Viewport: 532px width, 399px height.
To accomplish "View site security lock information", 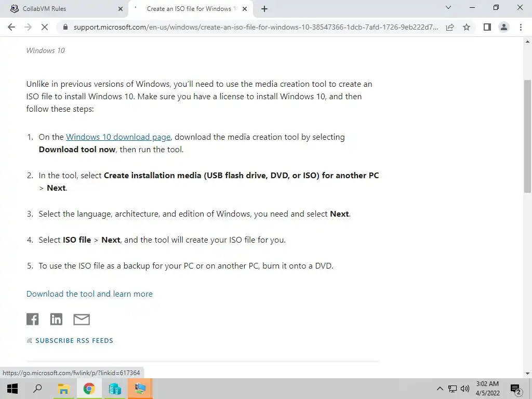I will point(66,27).
